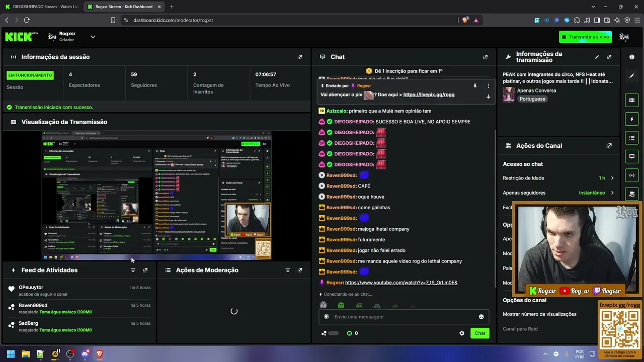Bookmark this page icon in address bar
The width and height of the screenshot is (644, 362).
coord(113,20)
